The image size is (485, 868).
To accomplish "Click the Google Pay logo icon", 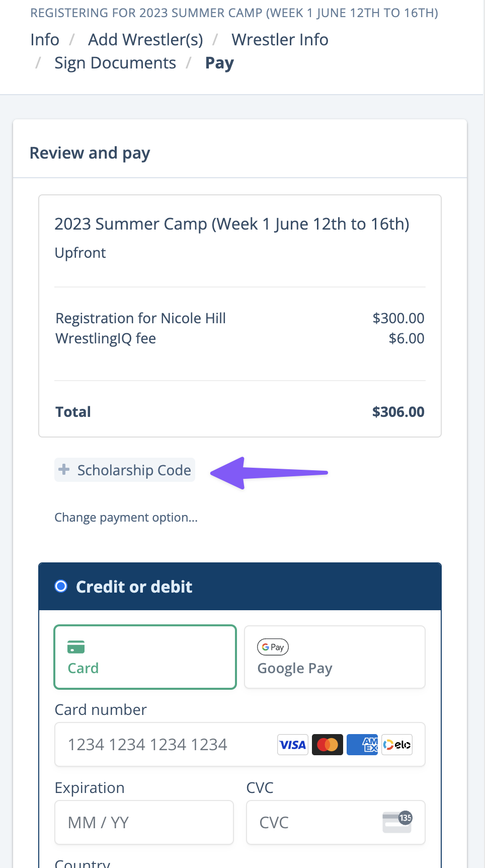I will coord(272,647).
